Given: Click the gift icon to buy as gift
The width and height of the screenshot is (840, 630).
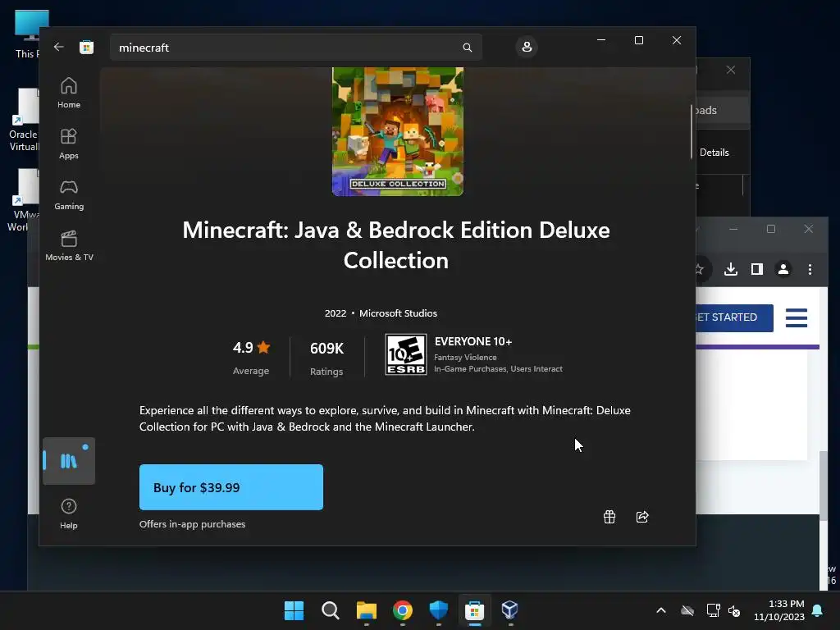Looking at the screenshot, I should click(609, 517).
